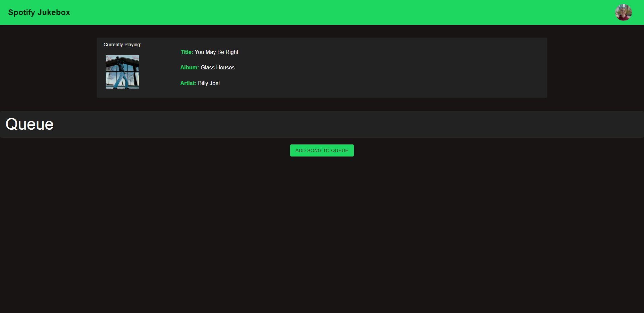Add a new song to the queue

[322, 150]
